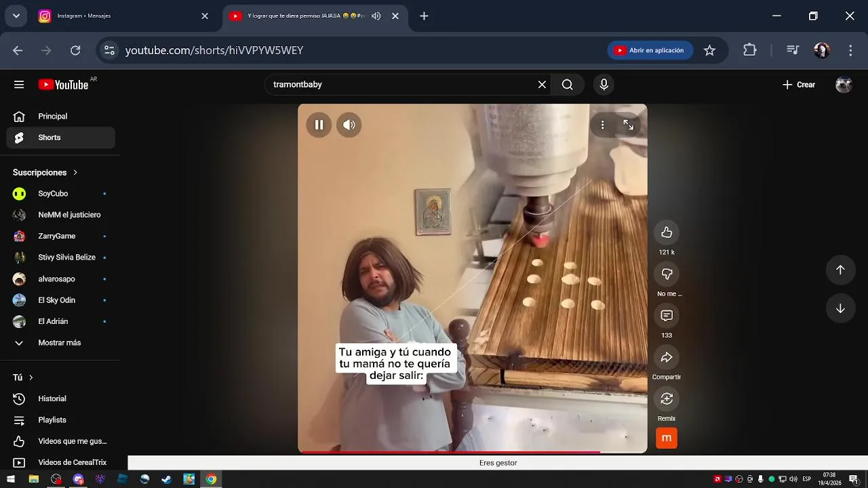Image resolution: width=868 pixels, height=488 pixels.
Task: Open the Chrome extensions puzzle icon
Action: (749, 50)
